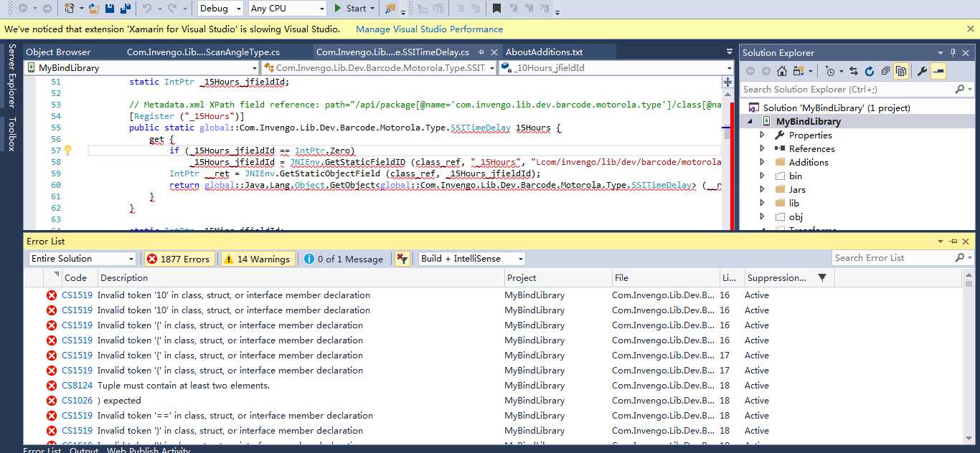Click the Collapse All icon in Solution Explorer
Screen dimensions: 980x453
(x=885, y=71)
